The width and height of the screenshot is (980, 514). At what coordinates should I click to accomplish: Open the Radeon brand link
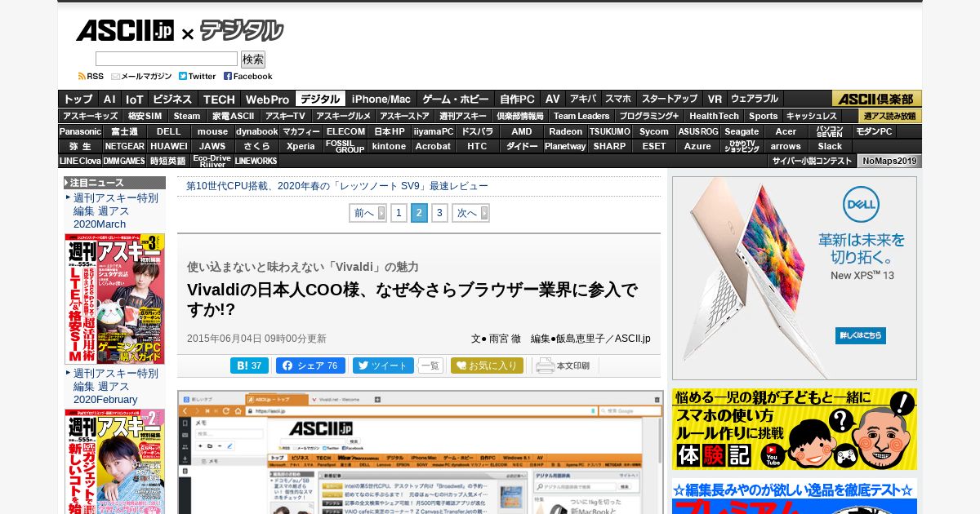click(566, 131)
